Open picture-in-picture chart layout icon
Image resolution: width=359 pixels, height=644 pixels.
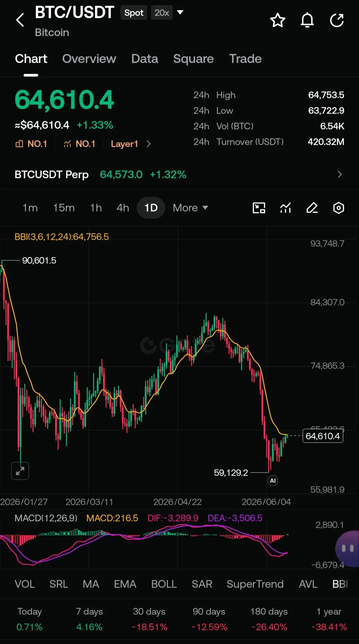pyautogui.click(x=259, y=208)
